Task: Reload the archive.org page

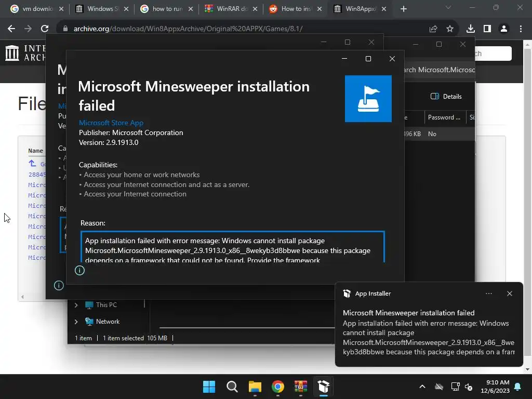Action: (45, 29)
